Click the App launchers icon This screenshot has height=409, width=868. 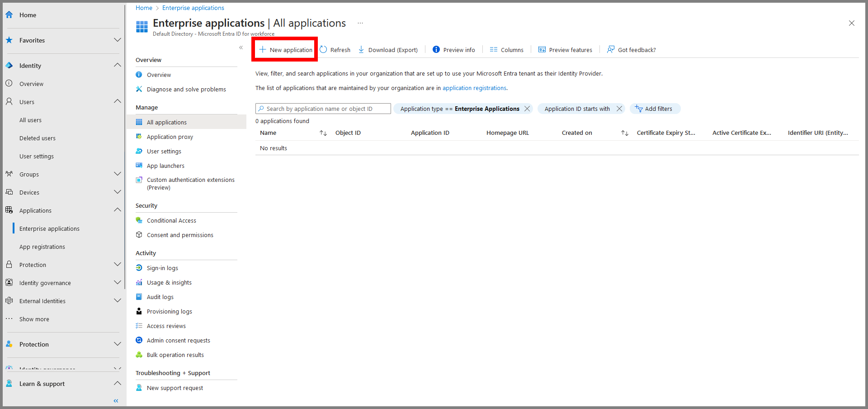tap(139, 166)
